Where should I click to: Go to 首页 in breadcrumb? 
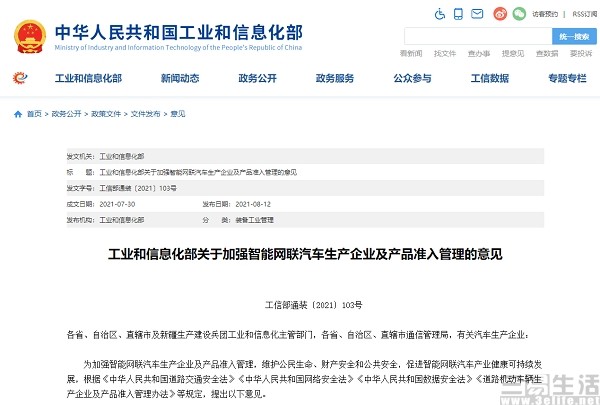(x=34, y=114)
